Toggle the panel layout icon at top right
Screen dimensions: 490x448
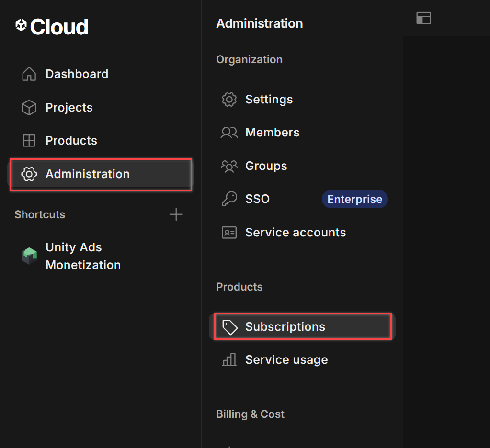(x=424, y=18)
